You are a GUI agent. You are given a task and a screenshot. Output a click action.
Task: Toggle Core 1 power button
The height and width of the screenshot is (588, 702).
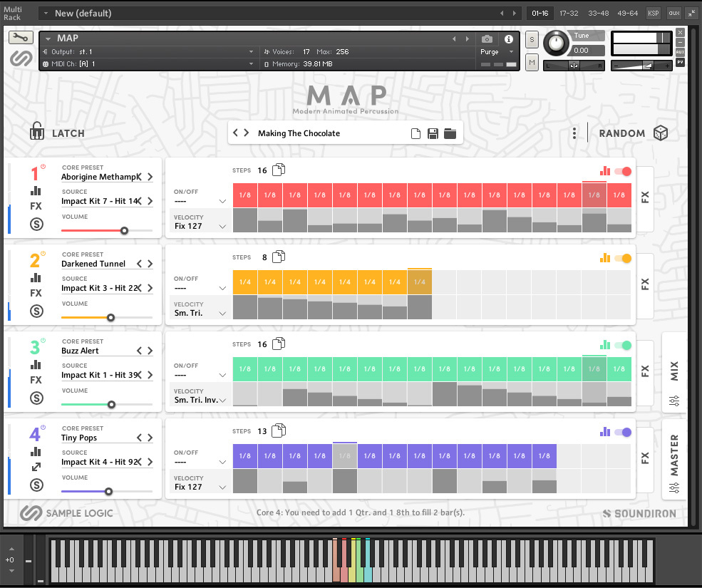click(43, 166)
